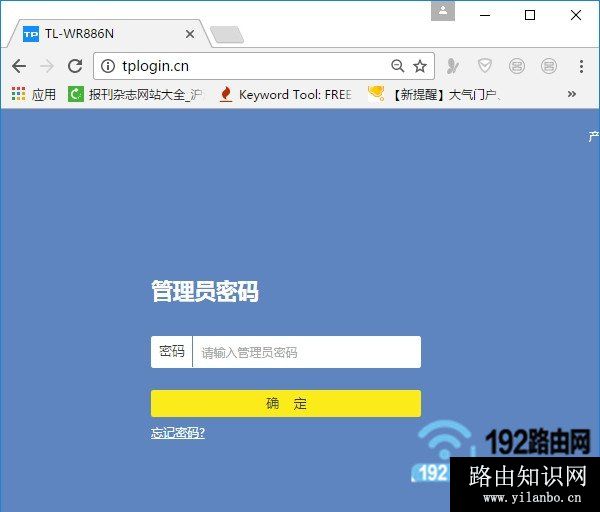Reload the tplogin.cn page
600x512 pixels.
(75, 66)
